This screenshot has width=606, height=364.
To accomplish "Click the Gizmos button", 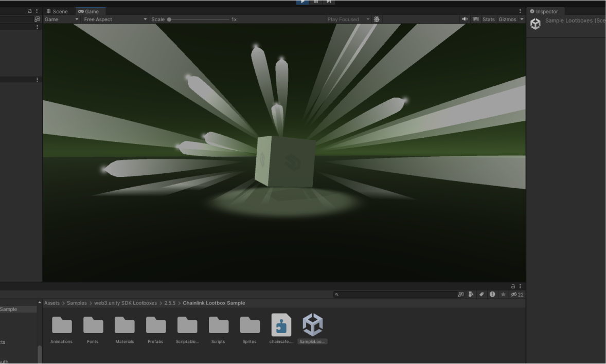I will click(x=507, y=20).
